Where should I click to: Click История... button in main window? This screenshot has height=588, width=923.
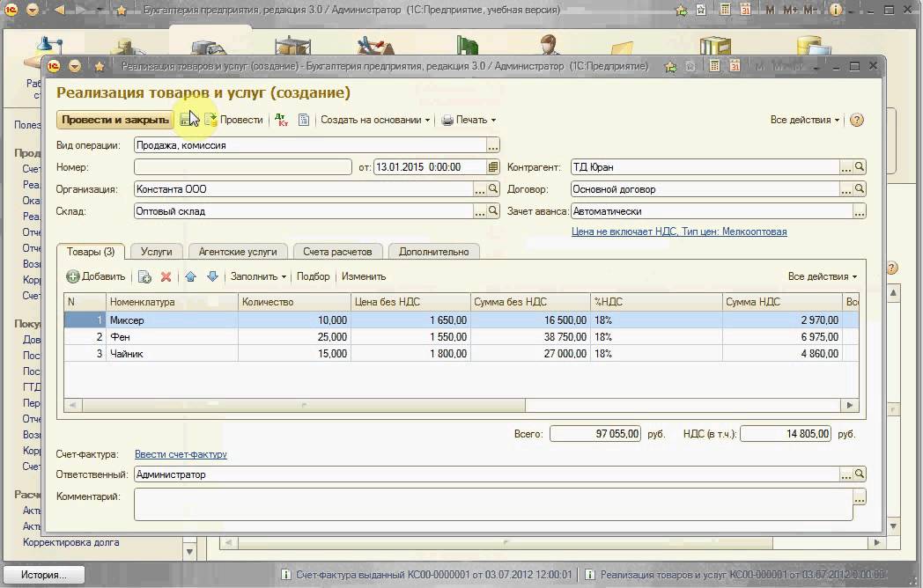(x=44, y=575)
